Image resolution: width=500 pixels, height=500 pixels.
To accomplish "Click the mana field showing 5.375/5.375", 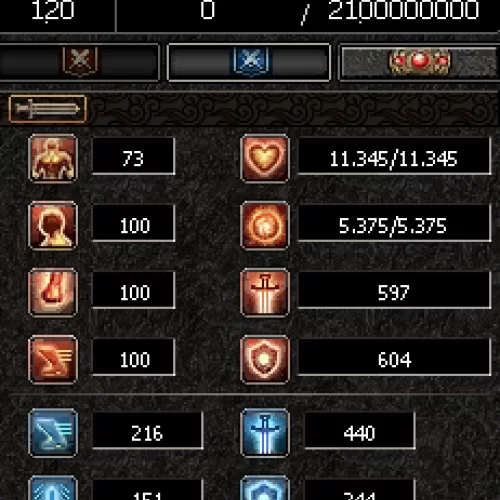I will (x=394, y=223).
